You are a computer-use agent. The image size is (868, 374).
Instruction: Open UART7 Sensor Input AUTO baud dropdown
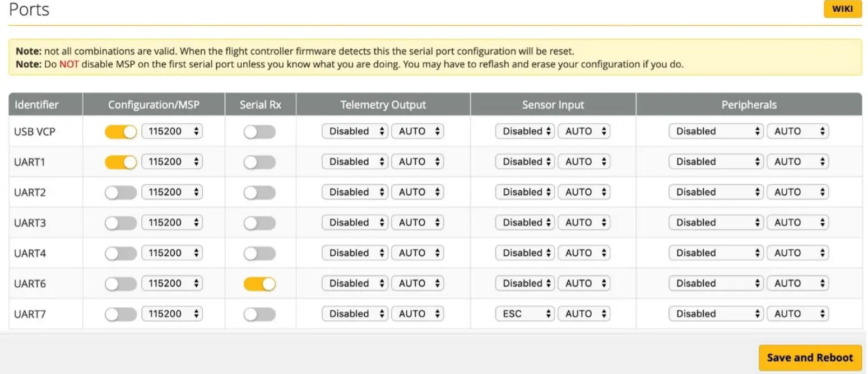[584, 314]
